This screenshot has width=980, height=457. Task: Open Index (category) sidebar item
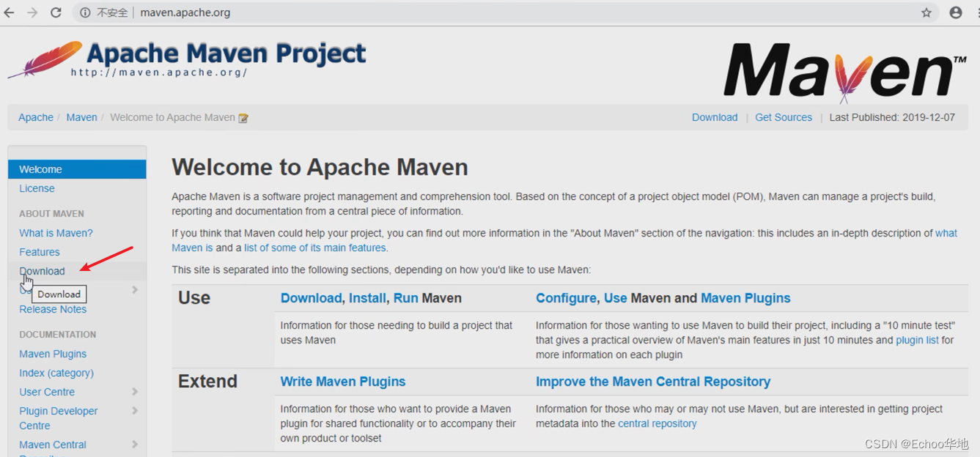tap(56, 373)
